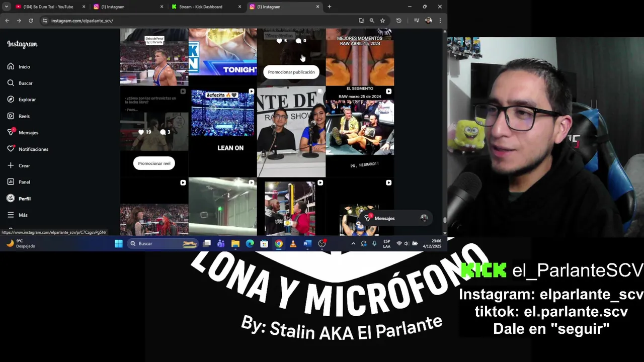Open the radio show interview post
This screenshot has width=644, height=362.
click(291, 132)
